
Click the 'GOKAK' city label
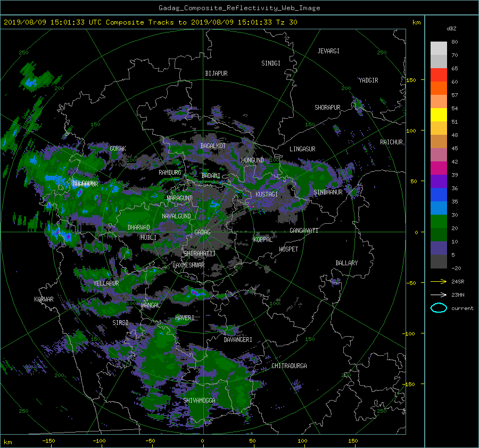[118, 148]
